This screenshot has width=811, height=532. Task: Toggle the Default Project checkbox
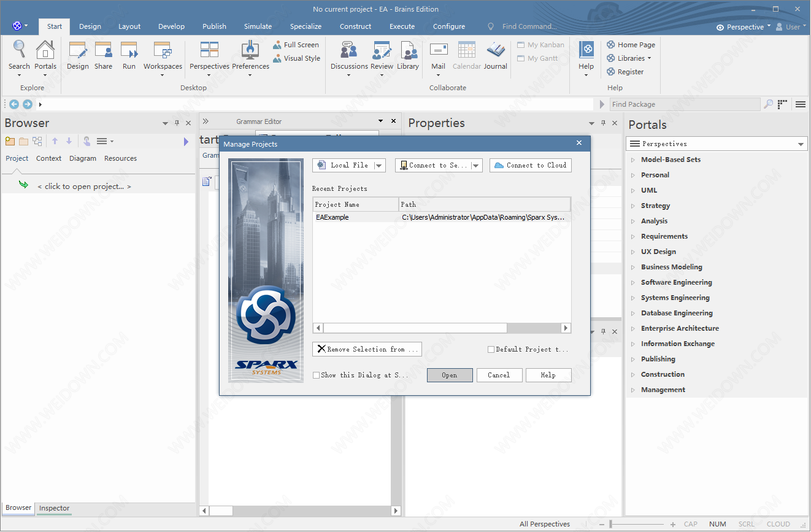pyautogui.click(x=491, y=349)
